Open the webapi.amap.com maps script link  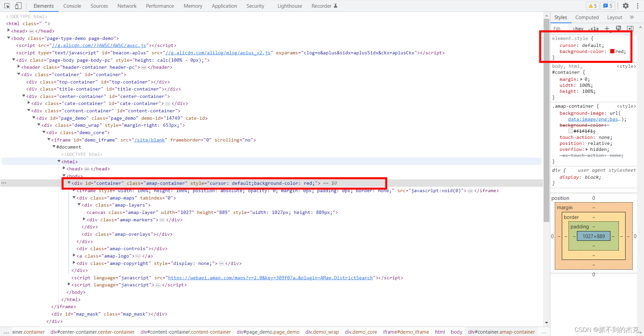(270, 278)
